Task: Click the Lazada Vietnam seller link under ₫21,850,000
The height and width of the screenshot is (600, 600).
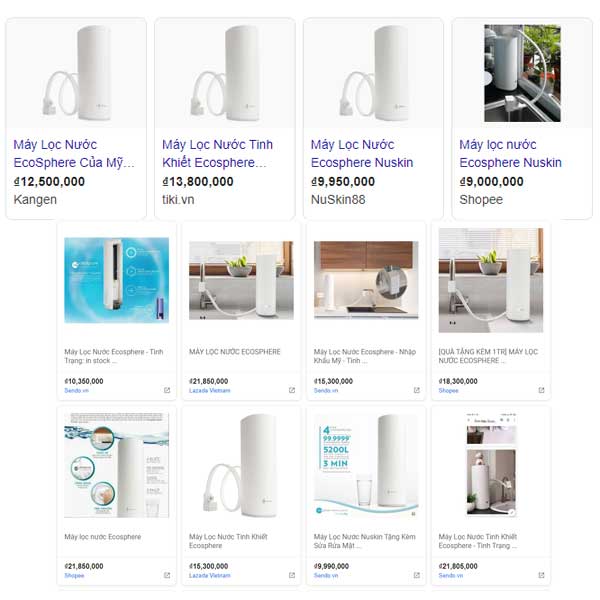Action: 210,390
